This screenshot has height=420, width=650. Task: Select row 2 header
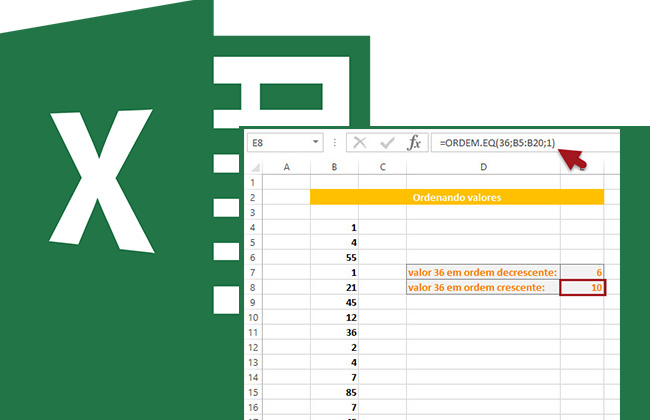[253, 197]
